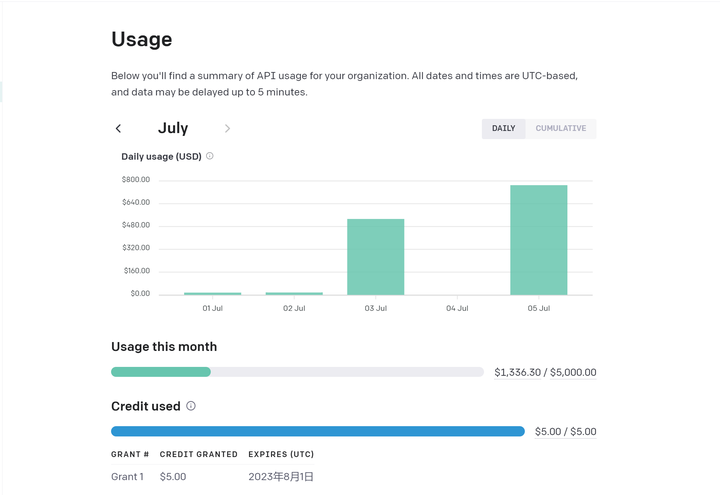
Task: Click the July month label
Action: click(x=173, y=128)
